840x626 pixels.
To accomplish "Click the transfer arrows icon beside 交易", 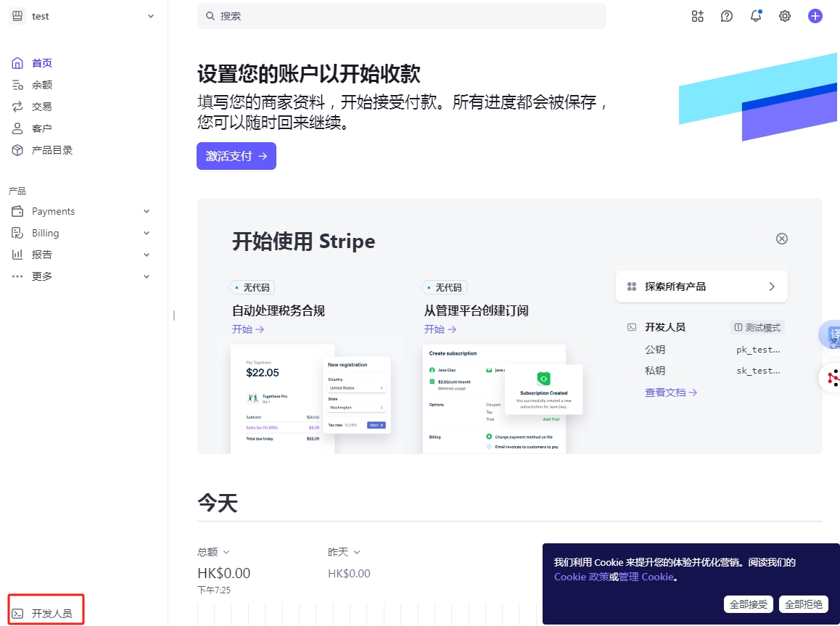I will (17, 107).
